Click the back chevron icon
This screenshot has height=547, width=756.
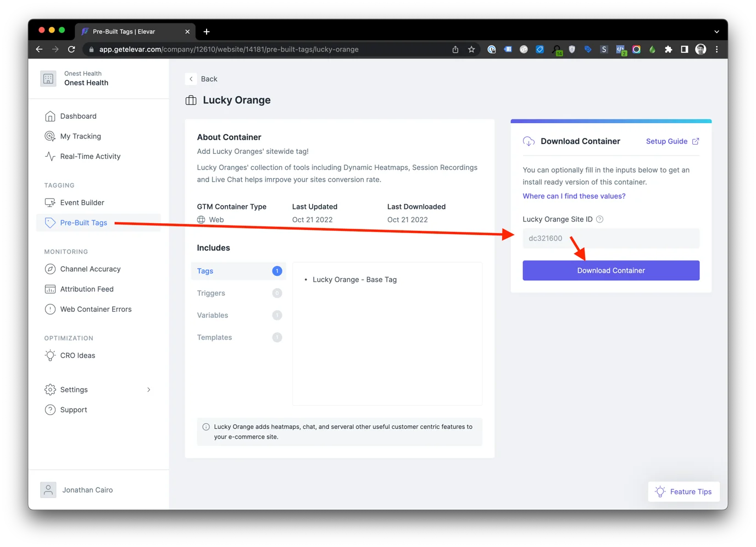coord(191,79)
